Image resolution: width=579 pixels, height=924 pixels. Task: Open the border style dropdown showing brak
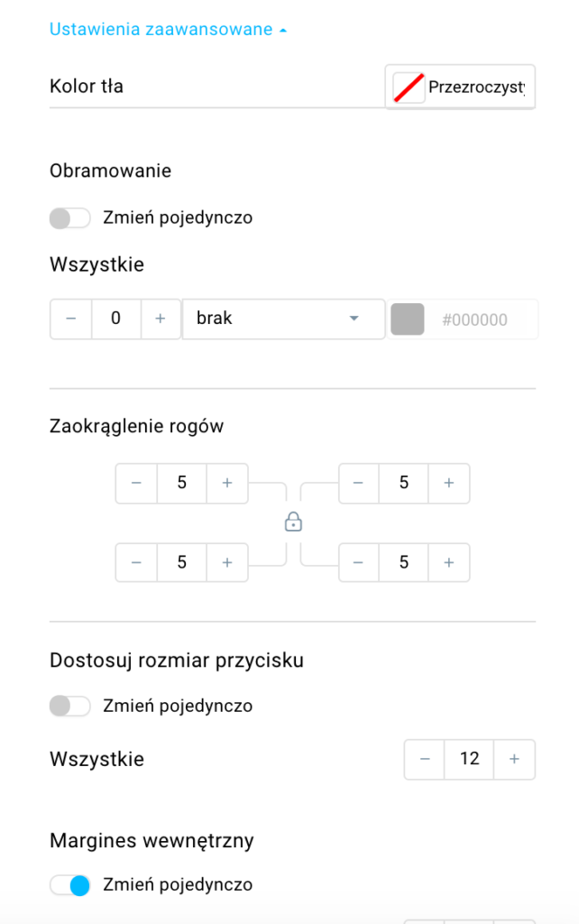(x=283, y=319)
